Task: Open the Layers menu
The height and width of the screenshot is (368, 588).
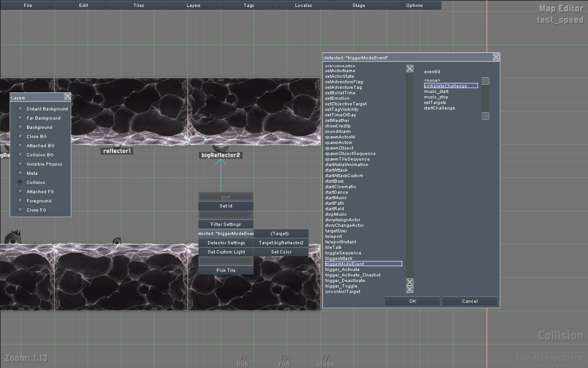Action: 193,6
